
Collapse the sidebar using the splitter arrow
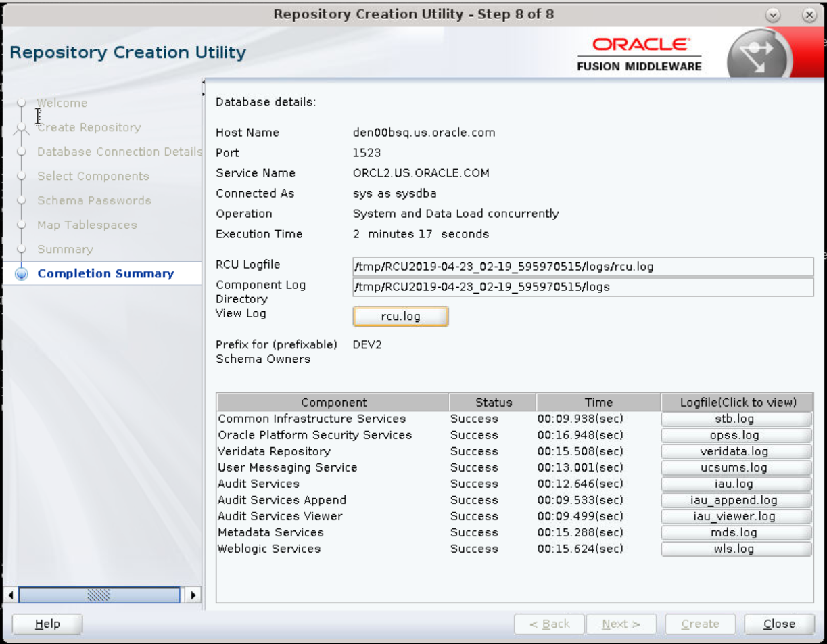coord(204,83)
